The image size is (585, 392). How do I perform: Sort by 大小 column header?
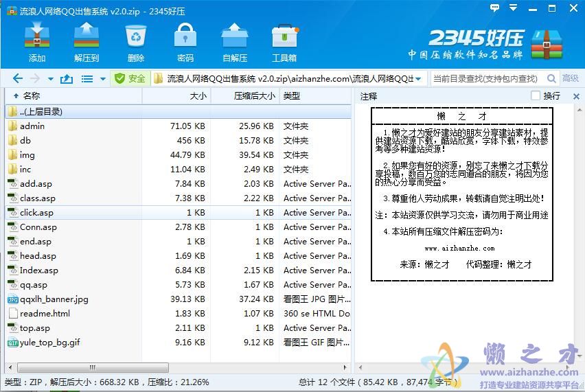tap(176, 96)
